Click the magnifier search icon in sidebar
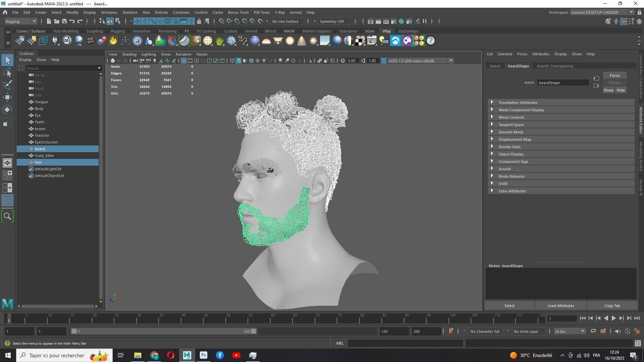Image resolution: width=644 pixels, height=362 pixels. [x=7, y=216]
